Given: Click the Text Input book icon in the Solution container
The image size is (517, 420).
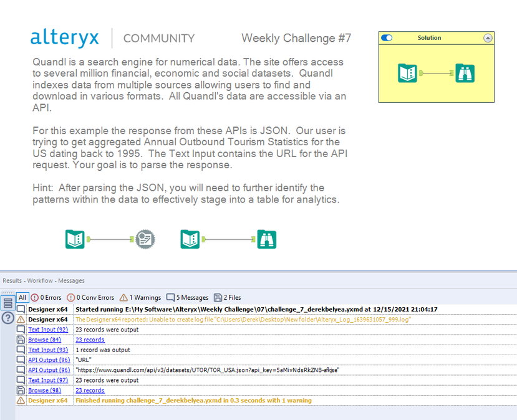Looking at the screenshot, I should [x=406, y=73].
